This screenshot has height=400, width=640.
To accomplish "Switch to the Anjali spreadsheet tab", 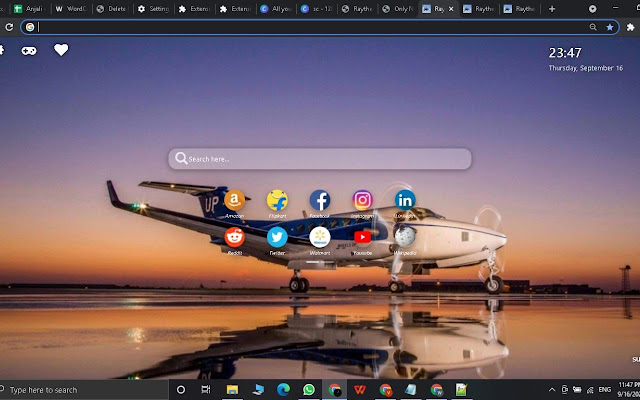I will pos(29,9).
